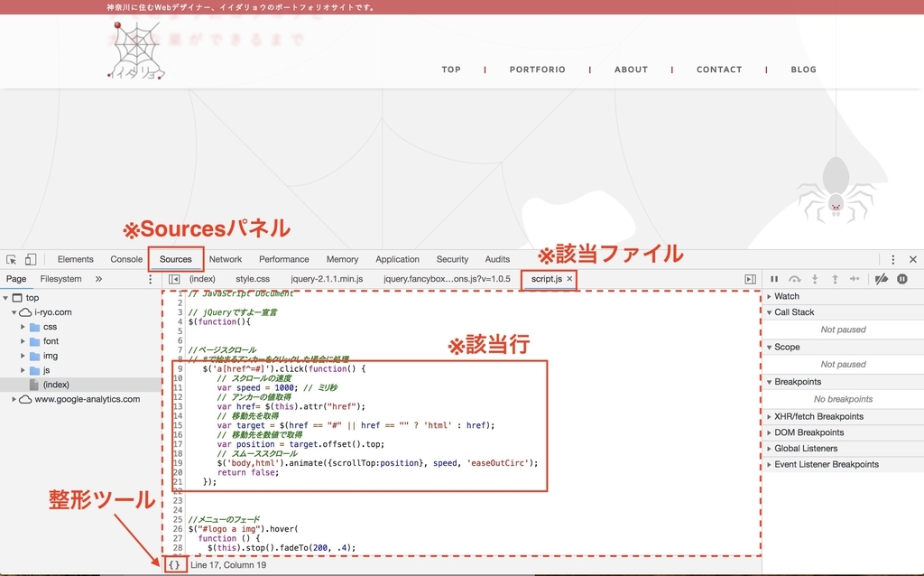Step out of current function
924x576 pixels.
click(x=835, y=279)
